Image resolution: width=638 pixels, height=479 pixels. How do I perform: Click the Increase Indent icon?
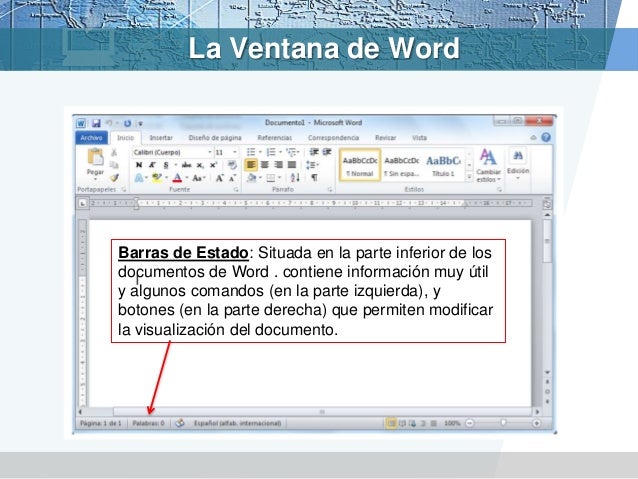[x=327, y=152]
